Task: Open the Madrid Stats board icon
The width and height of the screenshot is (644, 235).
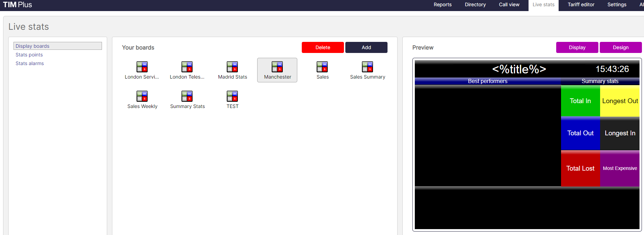Action: tap(232, 67)
